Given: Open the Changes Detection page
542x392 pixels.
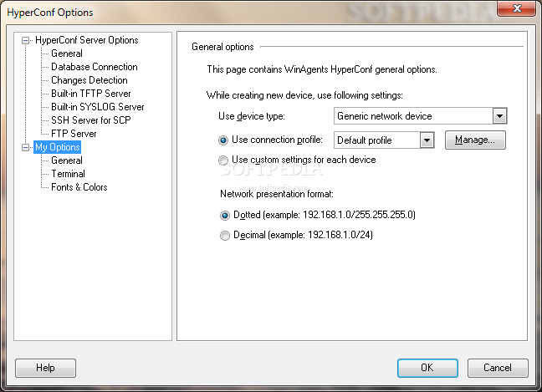Looking at the screenshot, I should coord(89,80).
